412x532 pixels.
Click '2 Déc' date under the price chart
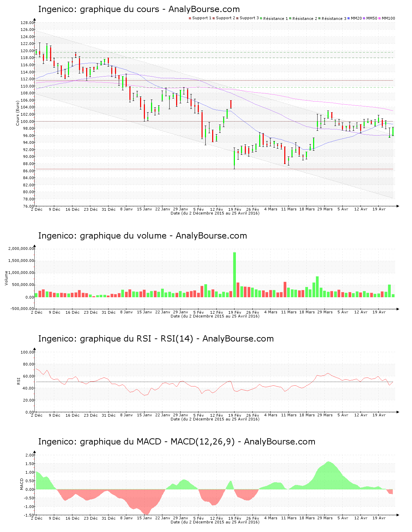click(x=37, y=209)
